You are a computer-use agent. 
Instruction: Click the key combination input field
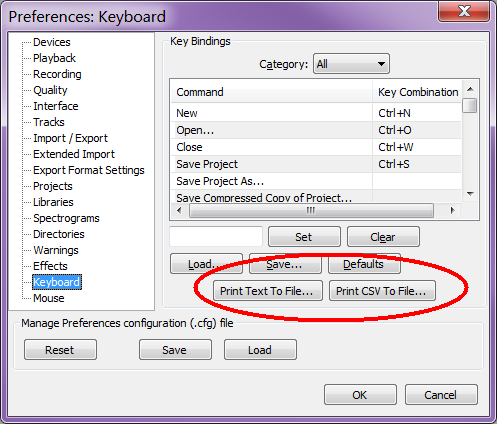point(216,237)
